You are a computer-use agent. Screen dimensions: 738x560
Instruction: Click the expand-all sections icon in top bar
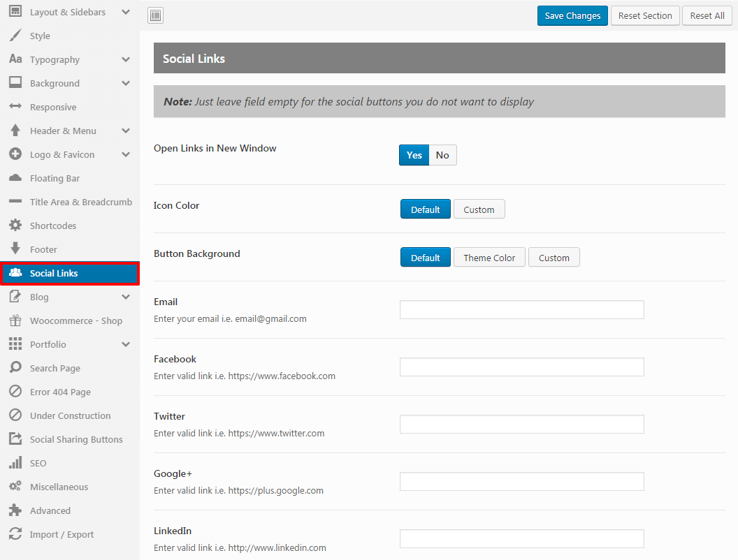coord(156,15)
